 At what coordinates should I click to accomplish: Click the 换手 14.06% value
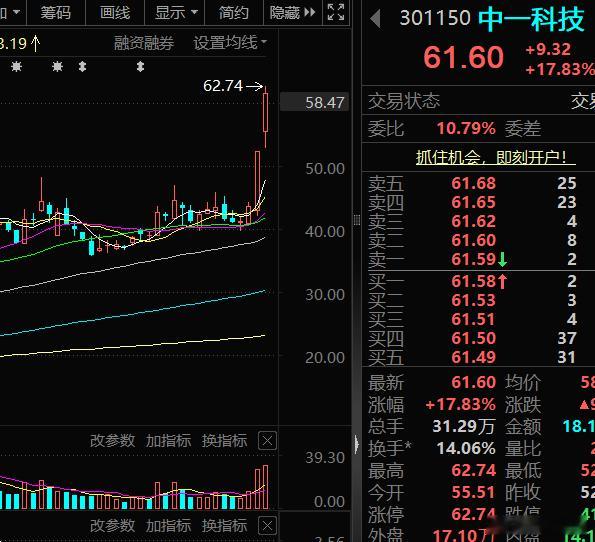click(x=466, y=448)
